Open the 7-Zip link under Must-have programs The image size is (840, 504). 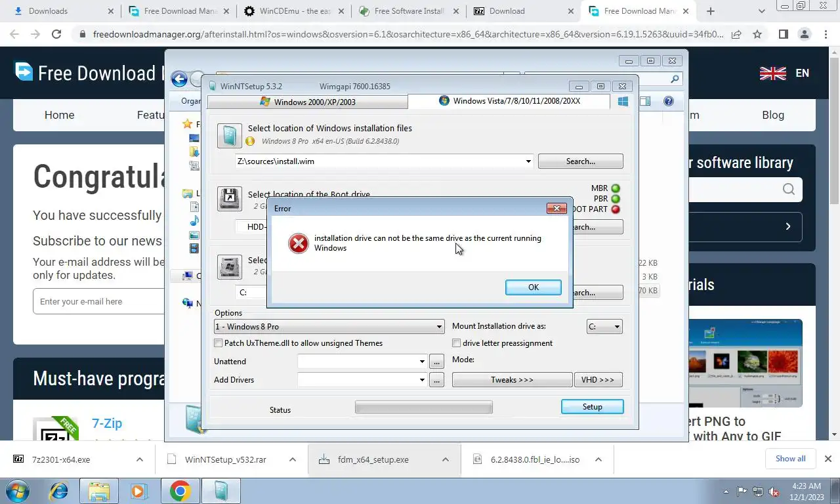tap(107, 423)
